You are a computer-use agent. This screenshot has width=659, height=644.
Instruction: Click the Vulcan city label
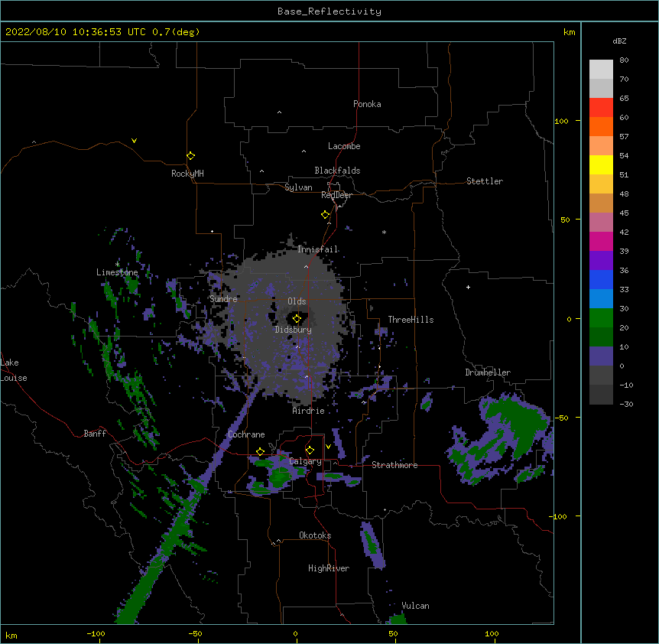click(x=415, y=606)
